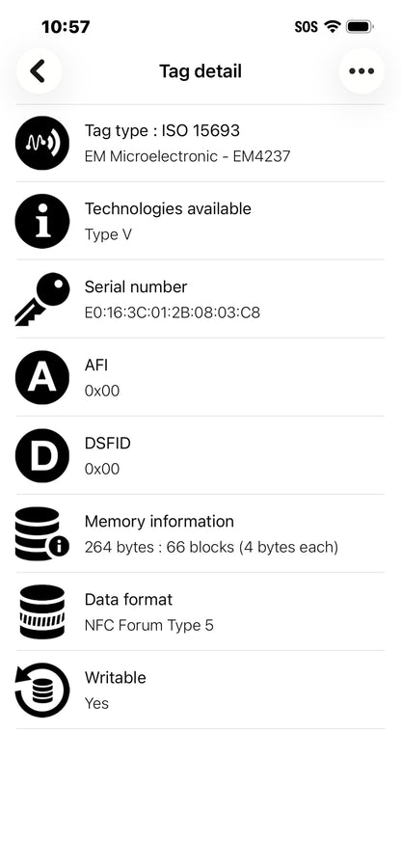Viewport: 401px width, 868px height.
Task: Select the Technologies available row label
Action: (x=168, y=208)
